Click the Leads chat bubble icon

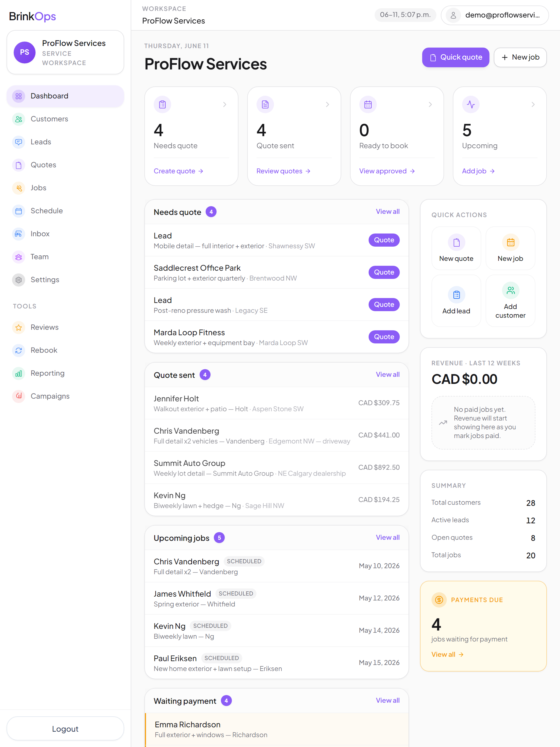[x=19, y=142]
